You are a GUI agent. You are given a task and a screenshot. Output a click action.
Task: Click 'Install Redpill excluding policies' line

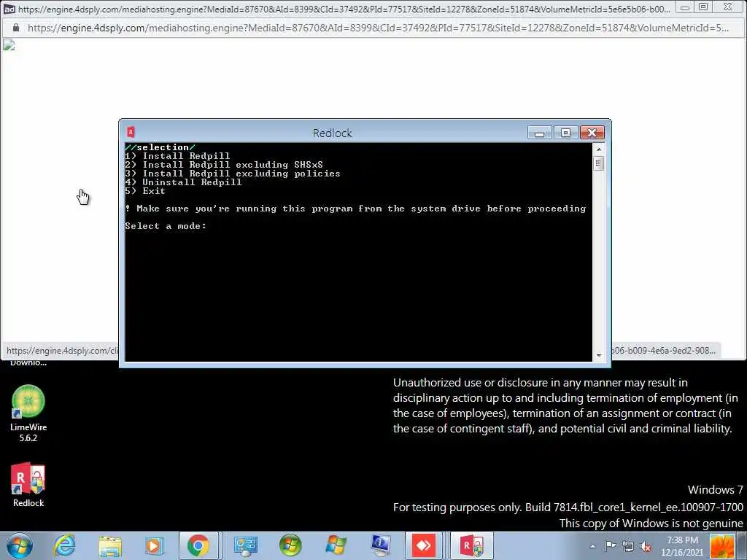(x=233, y=174)
